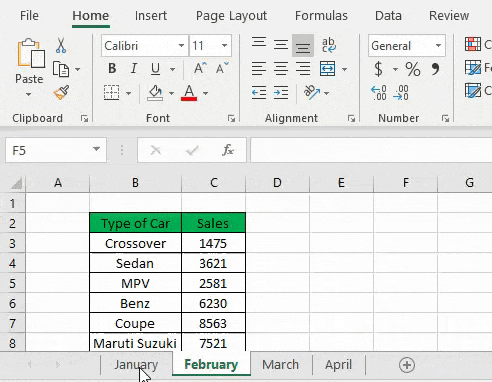Align text to middle of cell
The width and height of the screenshot is (492, 382).
(281, 45)
